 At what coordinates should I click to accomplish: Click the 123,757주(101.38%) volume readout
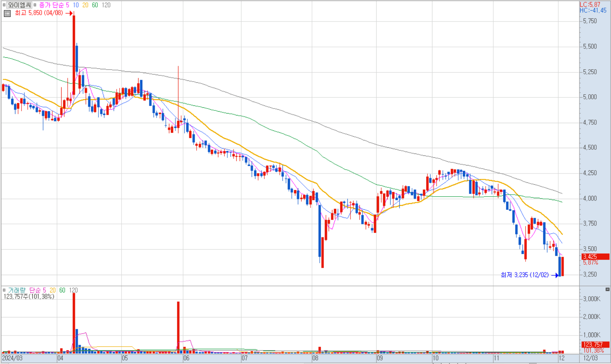(29, 297)
